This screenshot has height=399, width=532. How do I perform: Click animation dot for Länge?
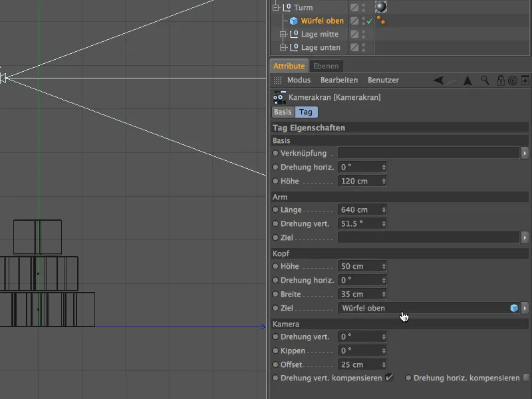(275, 209)
